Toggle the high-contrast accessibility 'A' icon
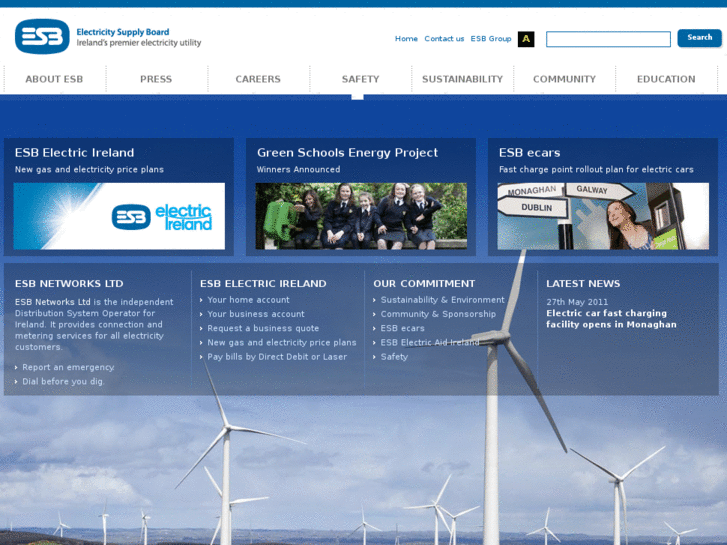This screenshot has height=545, width=727. click(x=526, y=39)
